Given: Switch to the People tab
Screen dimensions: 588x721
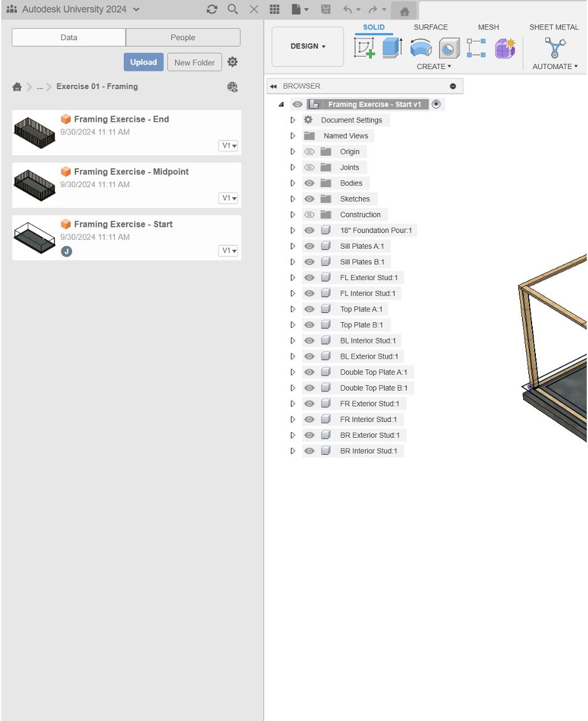Looking at the screenshot, I should [182, 37].
